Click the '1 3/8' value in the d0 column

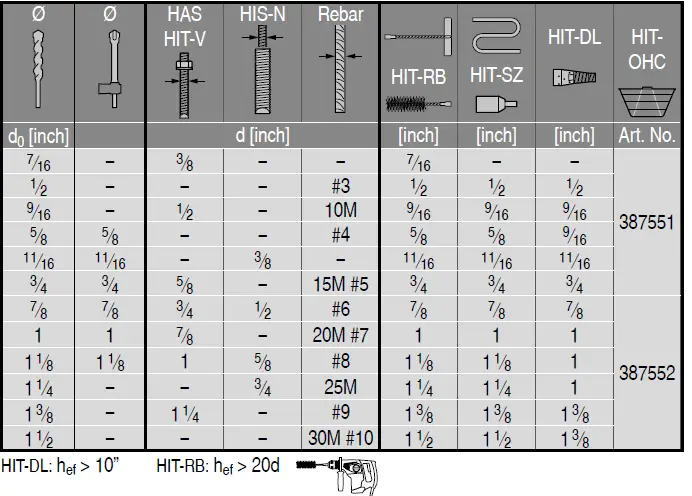click(38, 414)
